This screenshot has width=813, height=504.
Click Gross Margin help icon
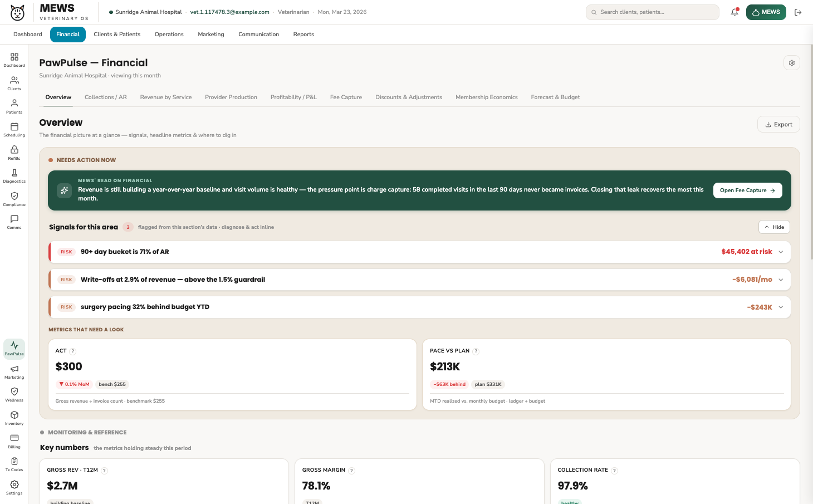pyautogui.click(x=351, y=471)
